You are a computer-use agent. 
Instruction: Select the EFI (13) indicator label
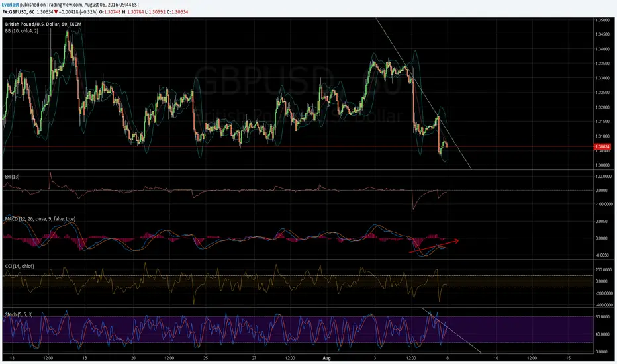pos(12,177)
